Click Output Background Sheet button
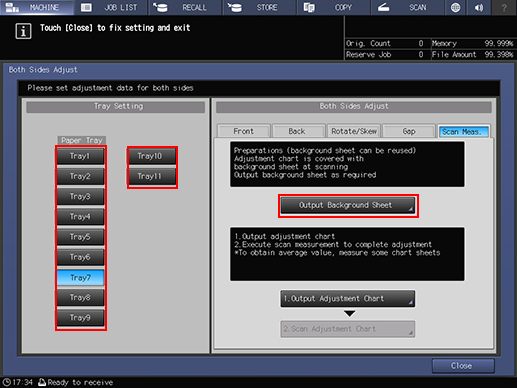This screenshot has height=388, width=517. [x=348, y=205]
